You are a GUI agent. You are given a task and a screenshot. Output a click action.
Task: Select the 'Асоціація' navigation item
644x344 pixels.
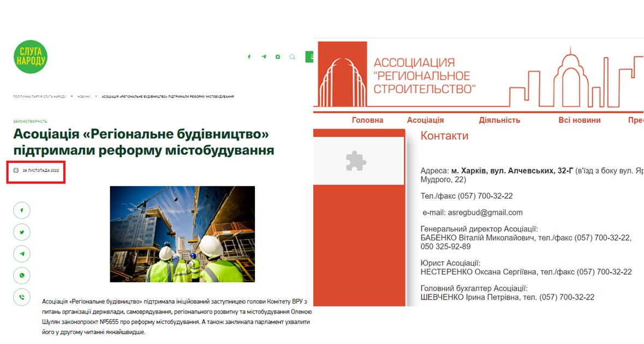(x=425, y=120)
